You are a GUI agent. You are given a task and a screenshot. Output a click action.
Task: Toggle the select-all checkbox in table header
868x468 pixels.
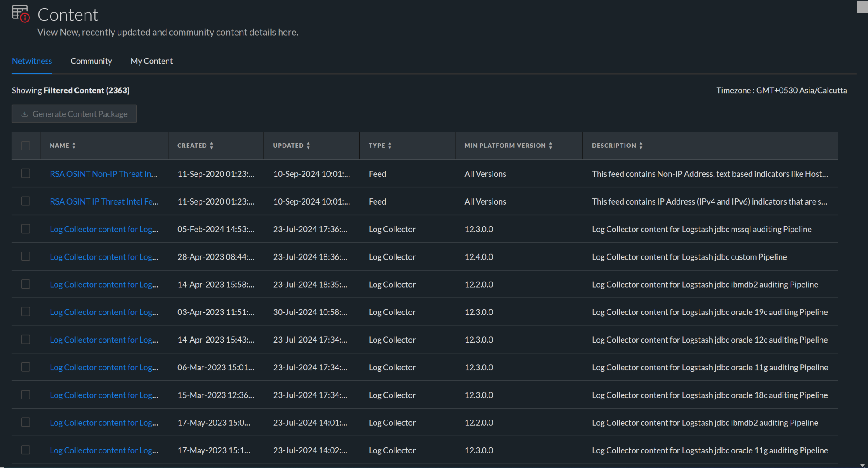point(26,146)
